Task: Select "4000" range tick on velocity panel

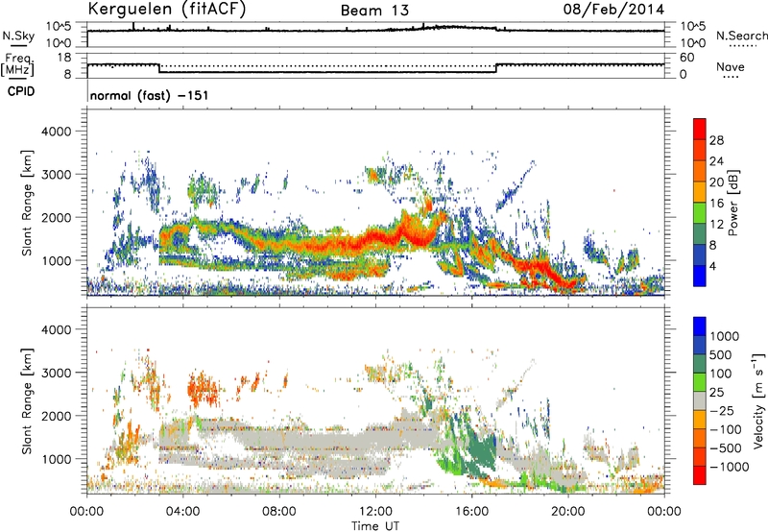Action: [x=57, y=329]
